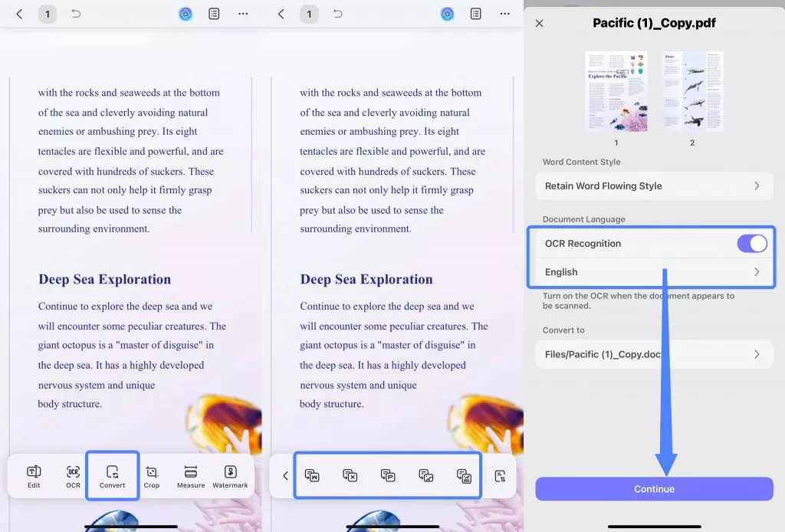Open the Files/Pacific (1)_Copy destination row
Screen dimensions: 785x532
point(654,354)
